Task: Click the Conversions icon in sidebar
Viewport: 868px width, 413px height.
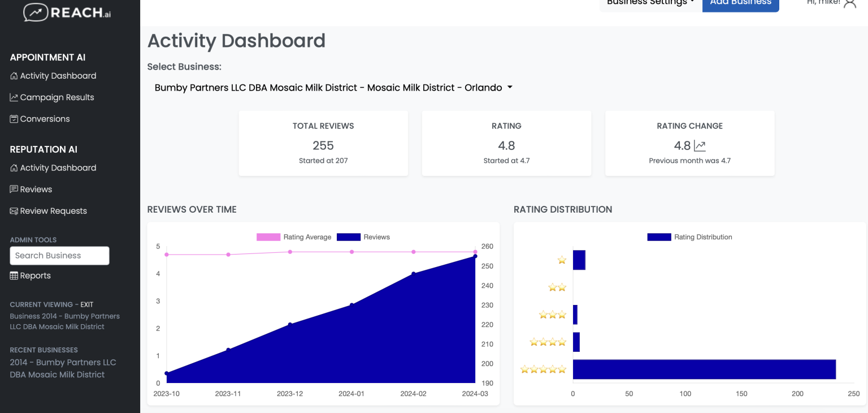Action: pos(13,118)
